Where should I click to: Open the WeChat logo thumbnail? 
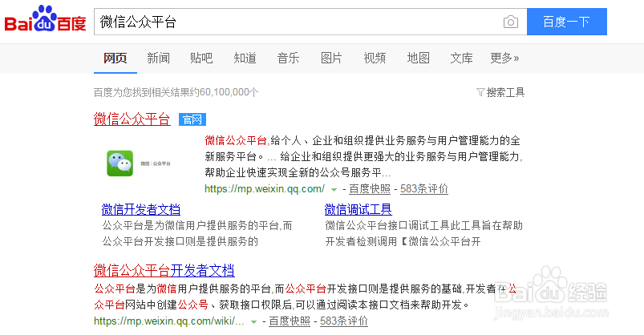120,163
